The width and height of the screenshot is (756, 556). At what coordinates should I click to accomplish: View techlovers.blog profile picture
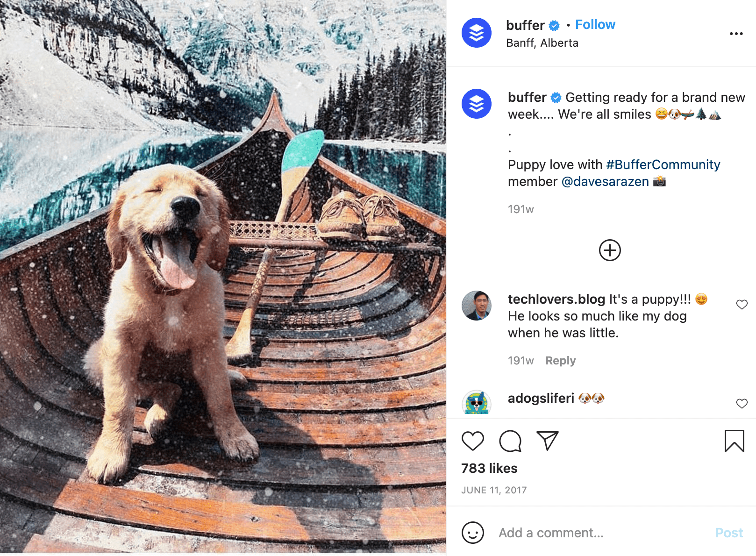coord(476,306)
